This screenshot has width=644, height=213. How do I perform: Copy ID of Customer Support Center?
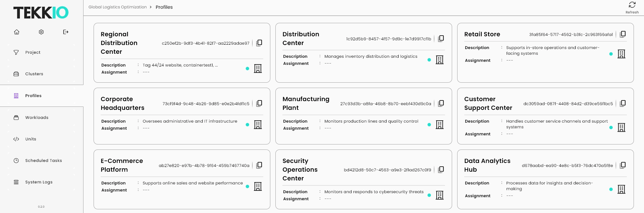click(x=623, y=103)
